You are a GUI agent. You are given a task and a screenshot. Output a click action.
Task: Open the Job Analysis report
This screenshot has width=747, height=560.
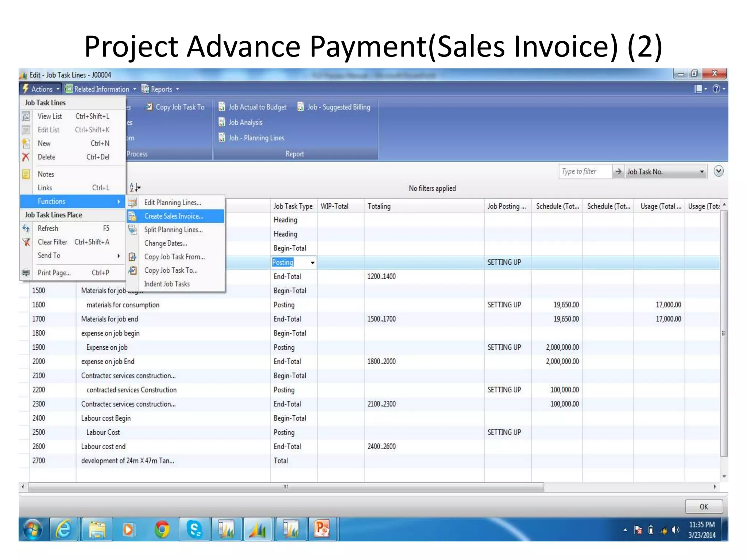245,122
